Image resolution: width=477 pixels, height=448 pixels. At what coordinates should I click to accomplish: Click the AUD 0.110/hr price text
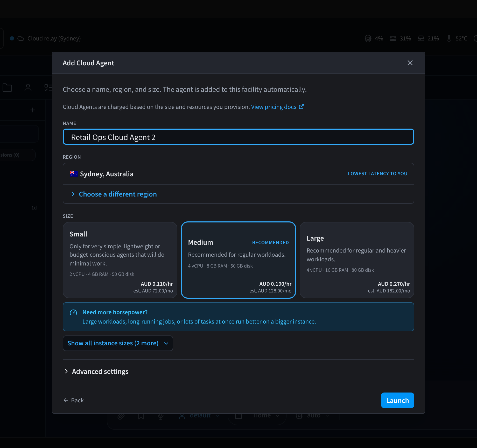pos(157,284)
